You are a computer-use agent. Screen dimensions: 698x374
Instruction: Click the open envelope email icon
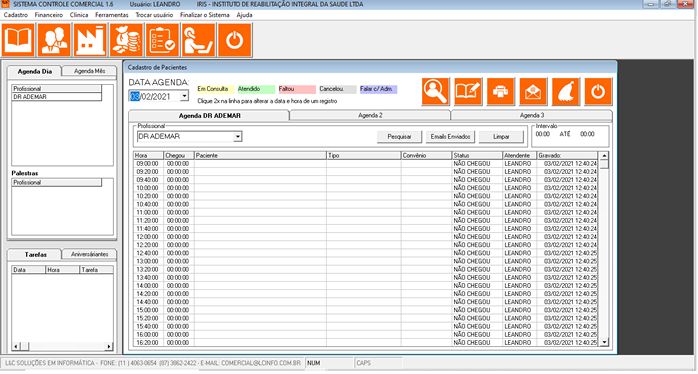[x=533, y=92]
